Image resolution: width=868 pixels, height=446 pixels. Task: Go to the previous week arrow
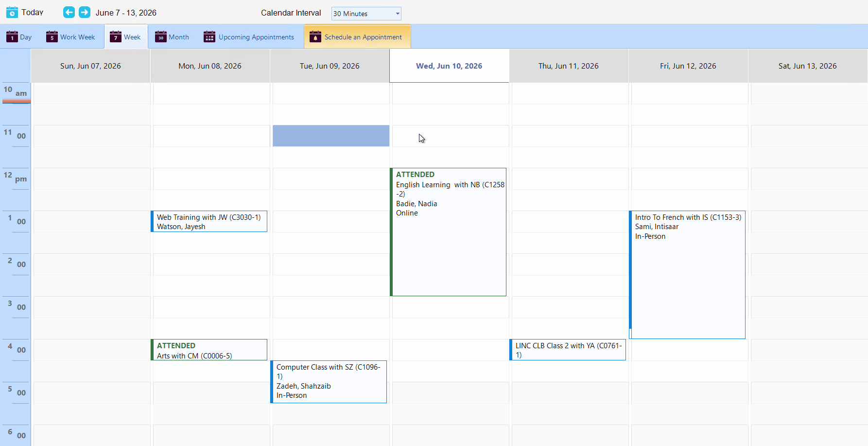click(69, 12)
